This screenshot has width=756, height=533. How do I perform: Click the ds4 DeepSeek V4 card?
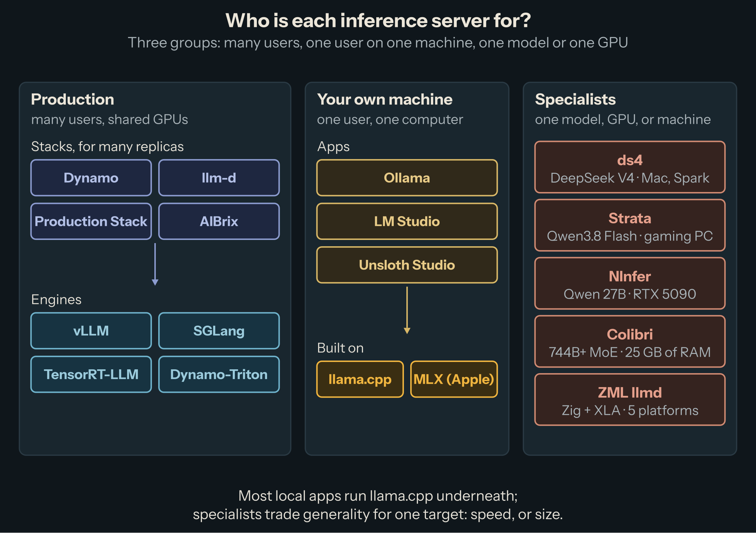pyautogui.click(x=630, y=167)
